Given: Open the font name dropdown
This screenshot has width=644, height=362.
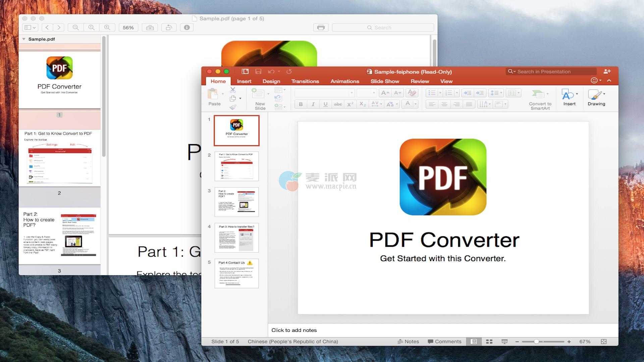Looking at the screenshot, I should [x=352, y=93].
